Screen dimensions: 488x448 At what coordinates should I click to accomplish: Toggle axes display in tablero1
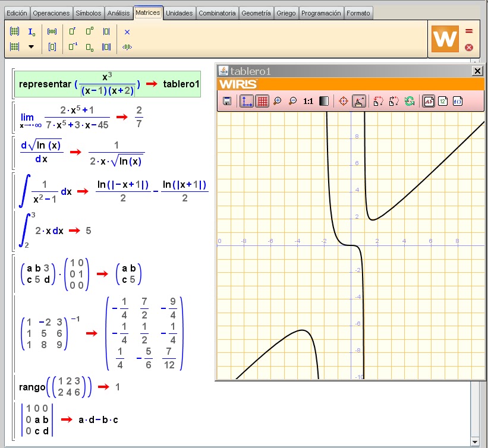pos(247,101)
